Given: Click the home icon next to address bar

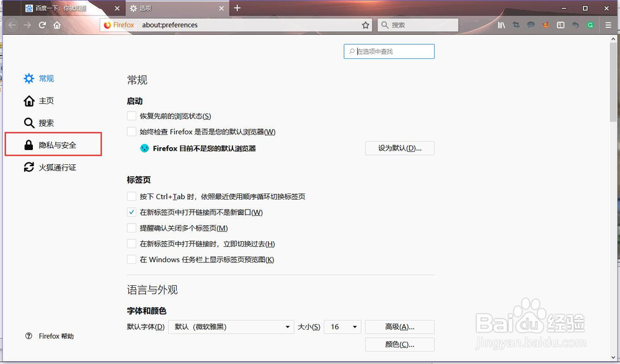Looking at the screenshot, I should pyautogui.click(x=56, y=25).
